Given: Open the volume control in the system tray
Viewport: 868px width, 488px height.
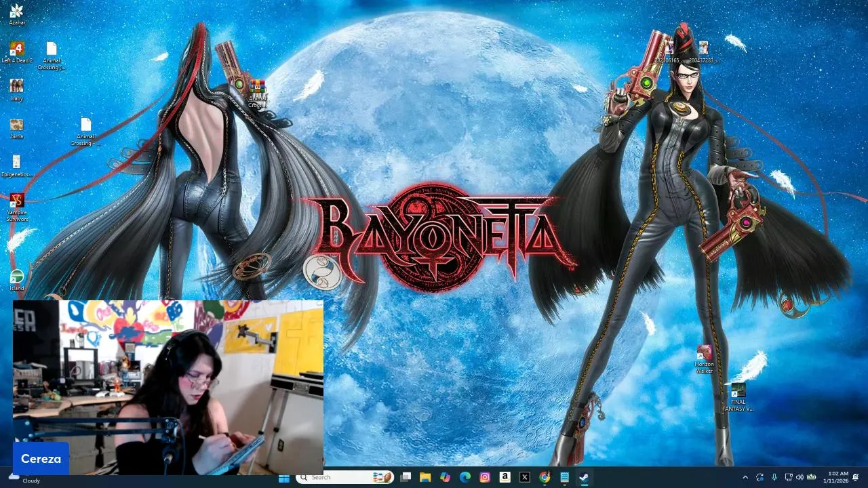Looking at the screenshot, I should [800, 477].
